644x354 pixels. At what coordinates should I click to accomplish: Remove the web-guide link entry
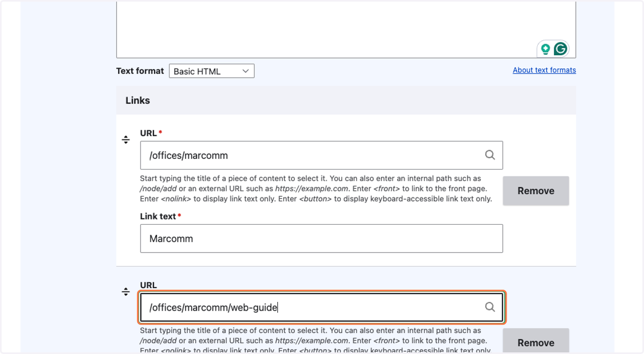click(536, 341)
